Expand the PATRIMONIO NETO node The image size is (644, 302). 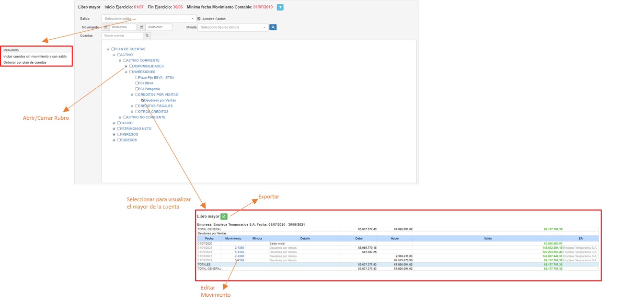pos(114,129)
